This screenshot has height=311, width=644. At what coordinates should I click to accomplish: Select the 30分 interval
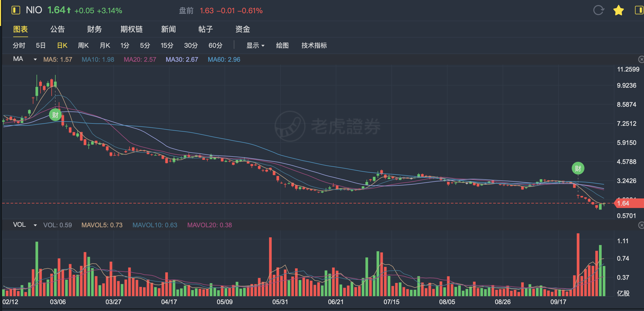coord(191,46)
